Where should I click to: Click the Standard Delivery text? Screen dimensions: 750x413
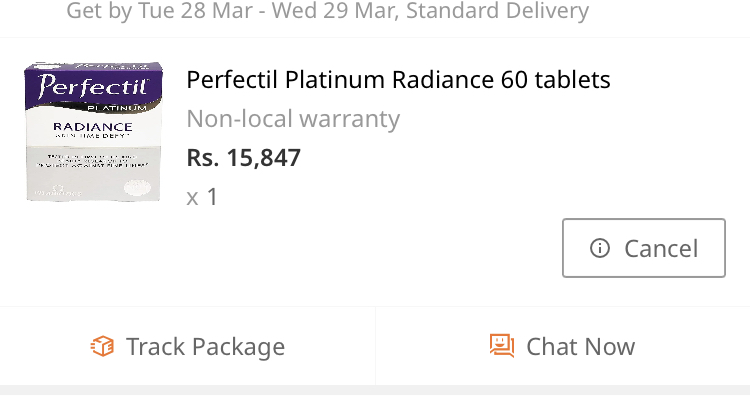pos(497,11)
